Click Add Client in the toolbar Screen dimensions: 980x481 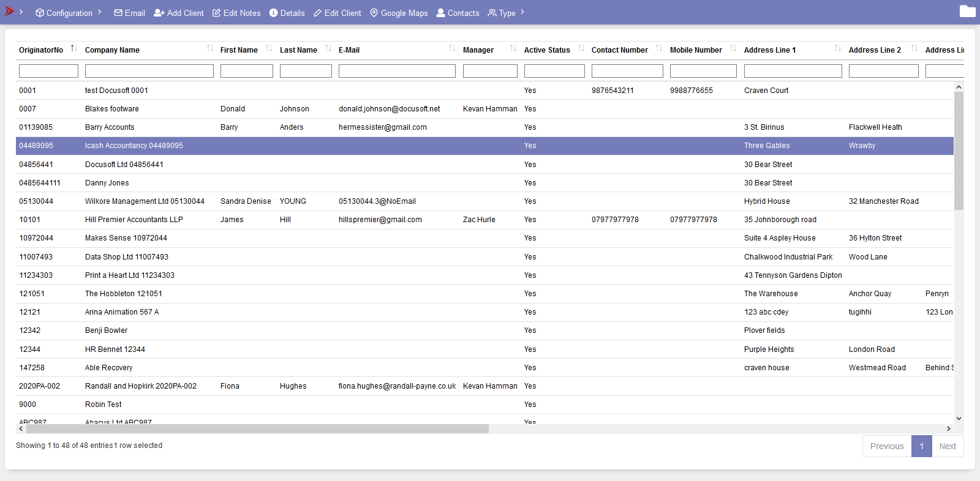point(178,13)
